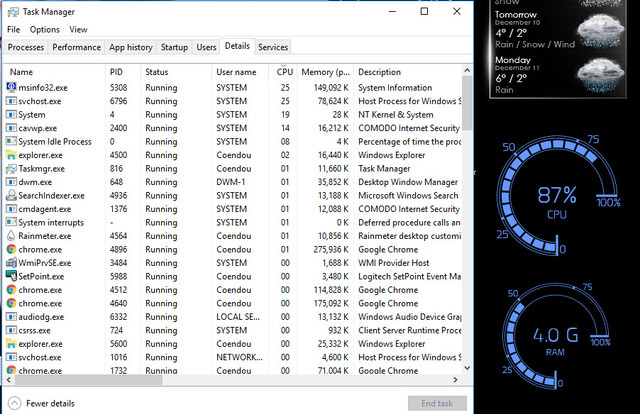Open the Options menu

click(x=44, y=29)
